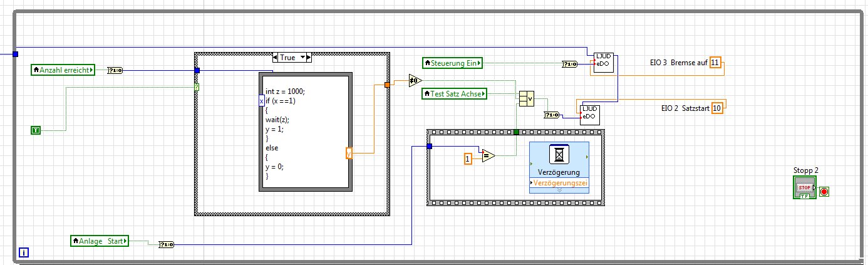
Task: Select the Anzahl erreicht local variable
Action: coord(63,70)
